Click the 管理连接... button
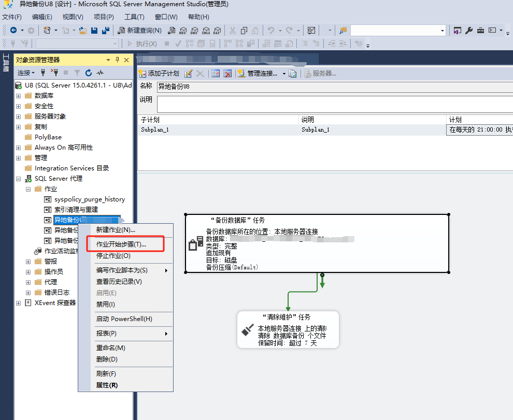 (x=258, y=74)
